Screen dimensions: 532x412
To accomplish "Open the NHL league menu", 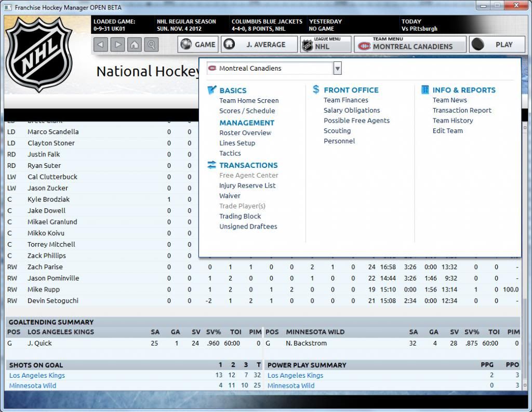I will click(326, 45).
